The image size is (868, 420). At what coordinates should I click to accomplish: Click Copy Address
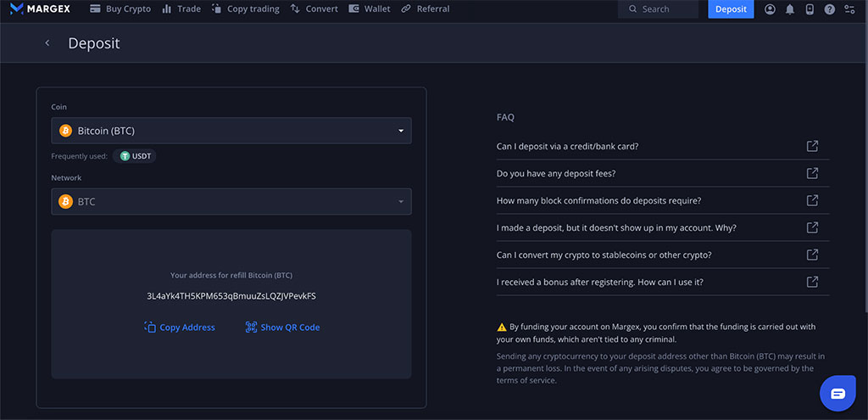coord(180,328)
